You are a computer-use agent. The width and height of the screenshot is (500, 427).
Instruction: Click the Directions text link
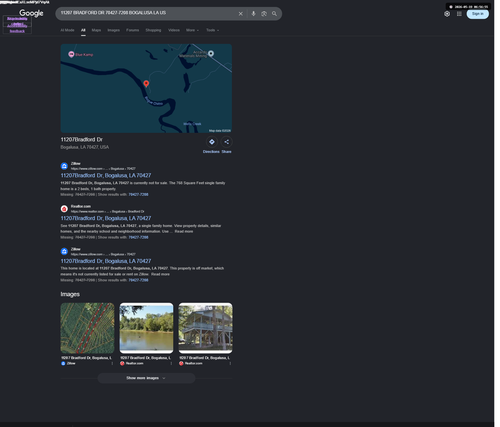pos(211,152)
